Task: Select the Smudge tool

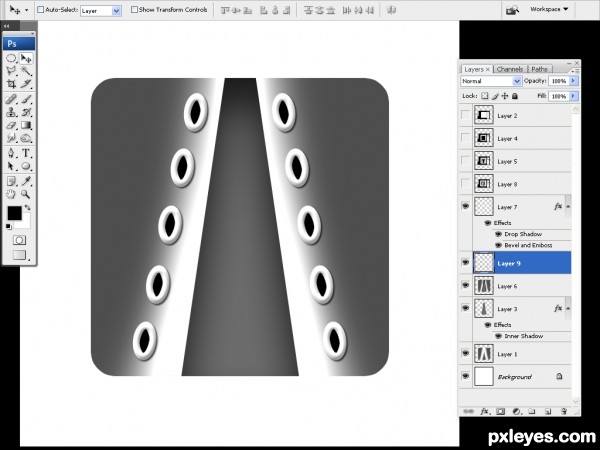Action: [x=11, y=138]
